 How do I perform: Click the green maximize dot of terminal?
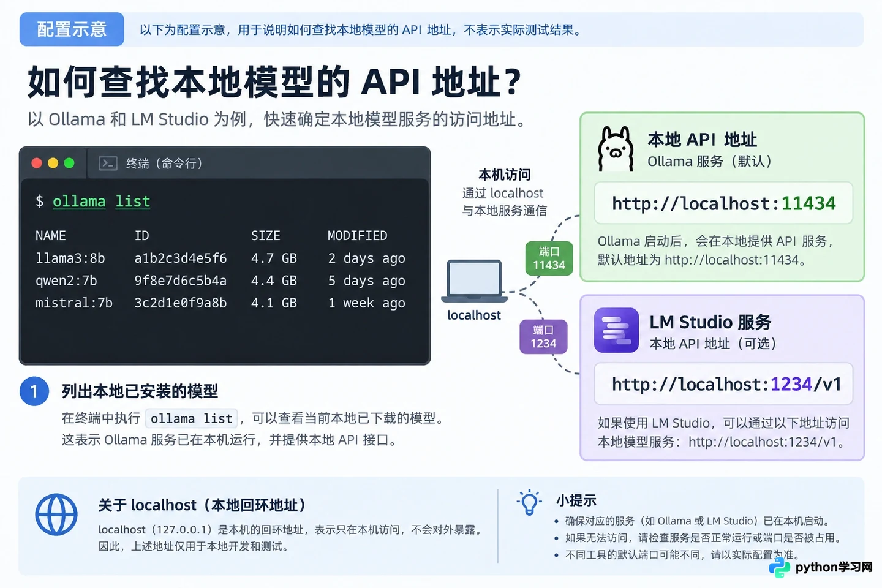coord(69,163)
